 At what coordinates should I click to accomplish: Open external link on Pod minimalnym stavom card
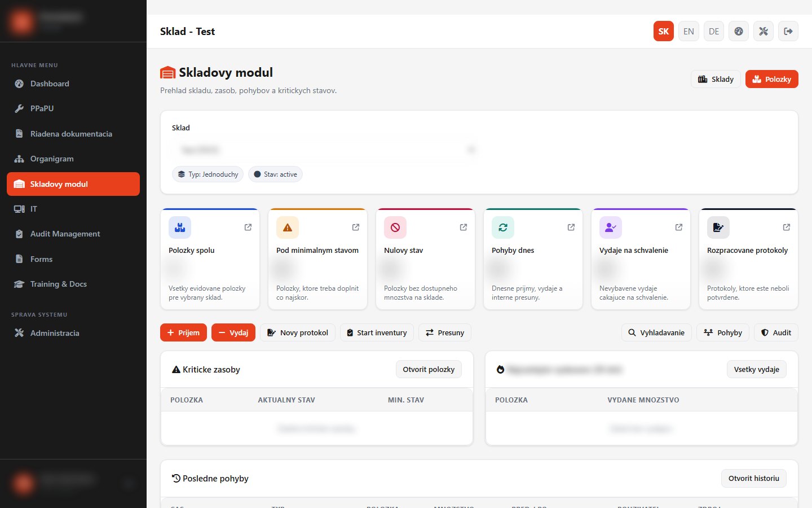click(x=356, y=227)
